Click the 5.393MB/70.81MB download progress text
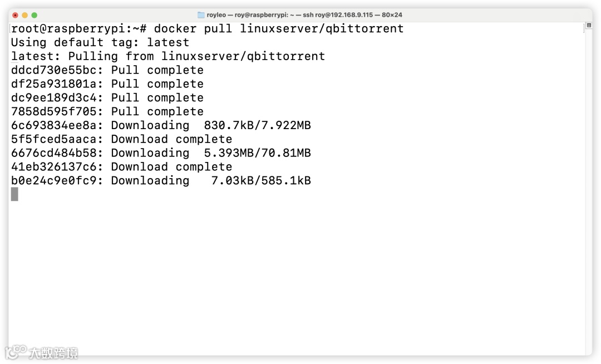 (257, 153)
